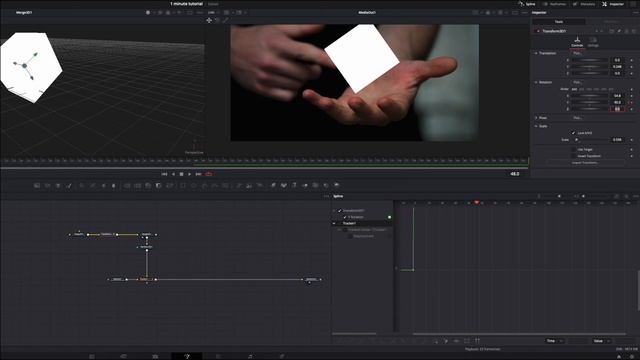This screenshot has width=640, height=360.
Task: Click the Import Transform button
Action: [584, 163]
